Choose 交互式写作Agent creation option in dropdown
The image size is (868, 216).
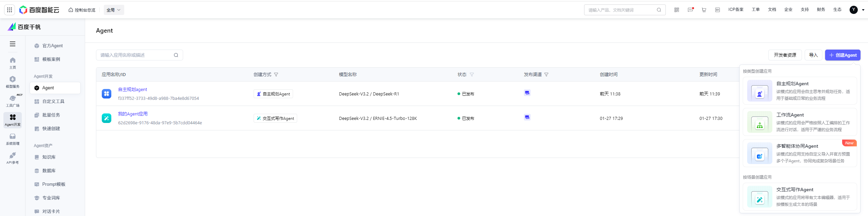(x=800, y=197)
